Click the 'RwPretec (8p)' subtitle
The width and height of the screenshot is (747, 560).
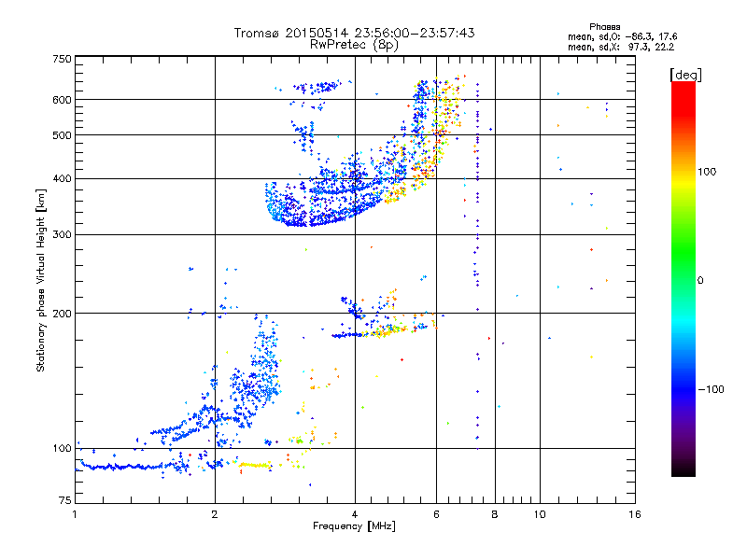point(354,45)
